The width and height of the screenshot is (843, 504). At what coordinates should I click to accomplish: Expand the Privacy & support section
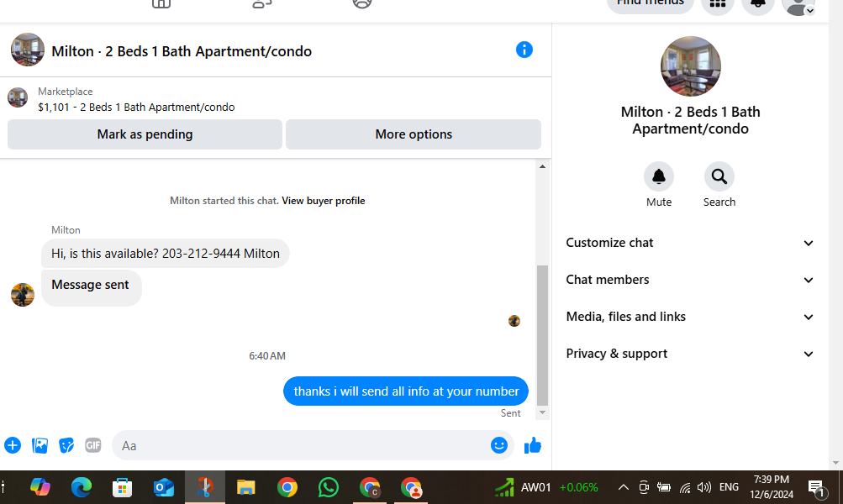(690, 354)
